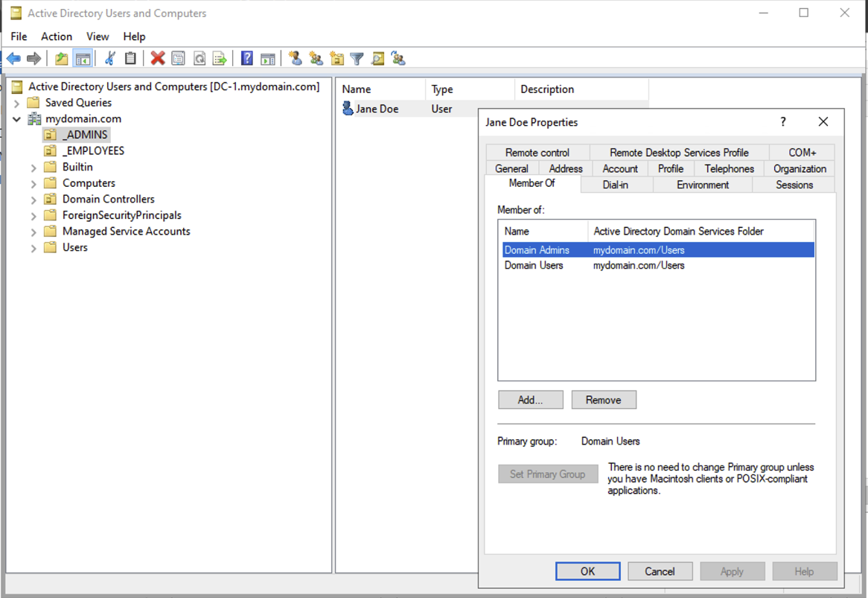Select the Domain Admins group row

(x=657, y=249)
